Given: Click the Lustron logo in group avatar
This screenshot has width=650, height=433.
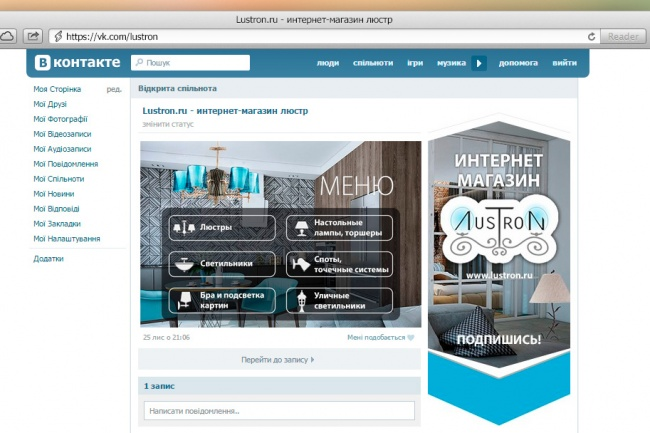Looking at the screenshot, I should (x=499, y=228).
